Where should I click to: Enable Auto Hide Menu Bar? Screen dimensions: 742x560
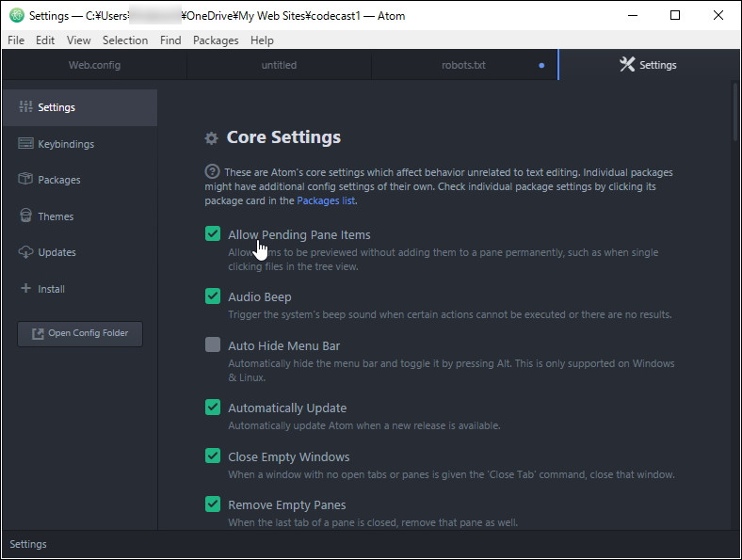point(213,345)
